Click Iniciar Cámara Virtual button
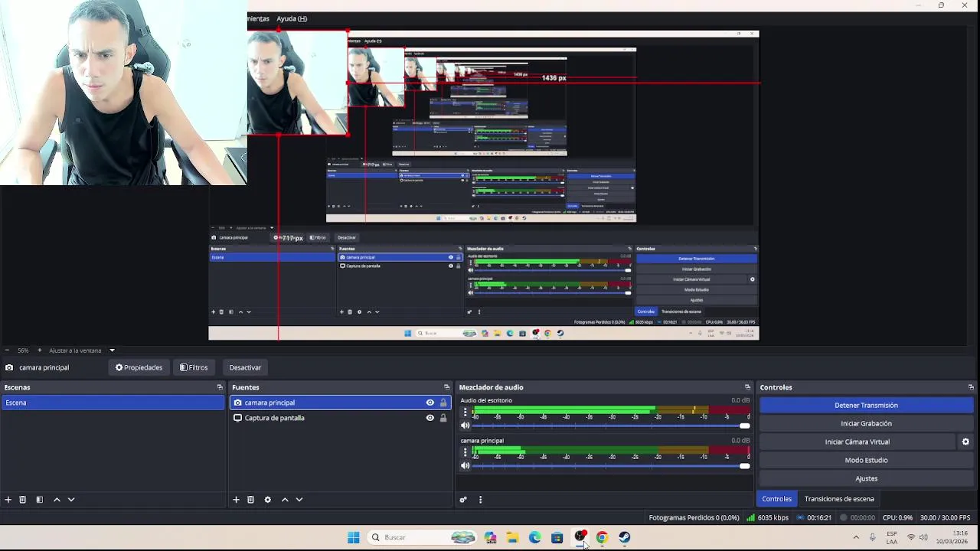980x551 pixels. click(857, 442)
